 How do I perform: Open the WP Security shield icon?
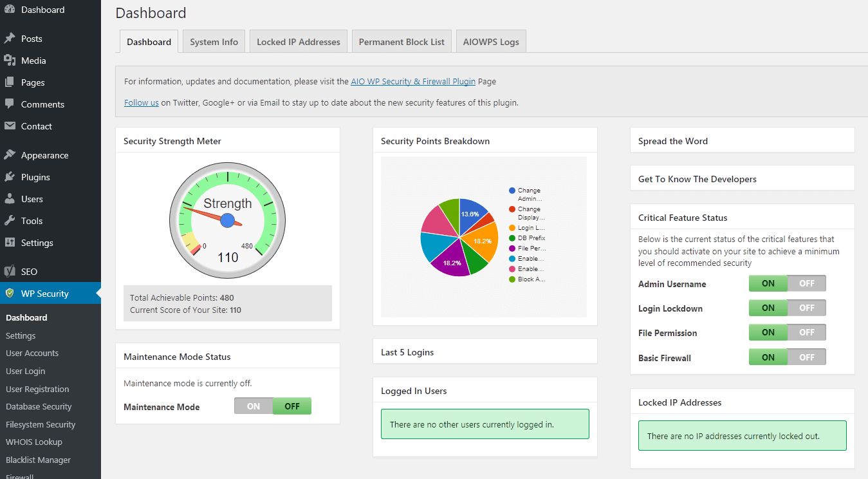11,293
